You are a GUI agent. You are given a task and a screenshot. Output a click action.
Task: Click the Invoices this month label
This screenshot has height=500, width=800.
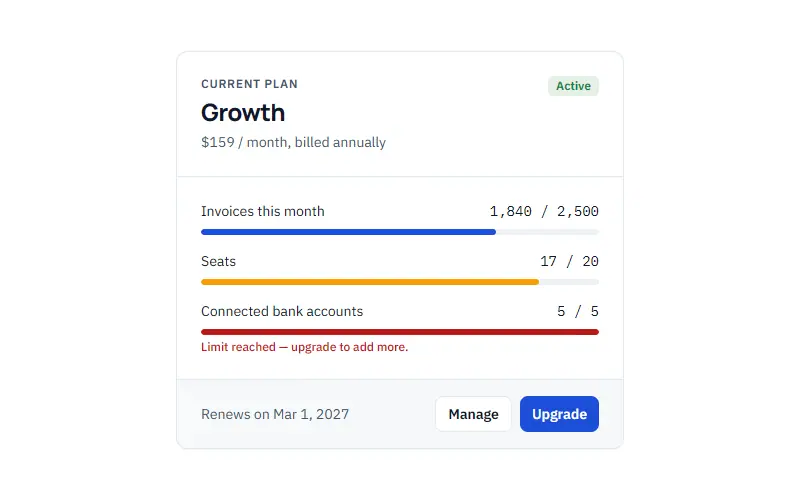(x=263, y=211)
